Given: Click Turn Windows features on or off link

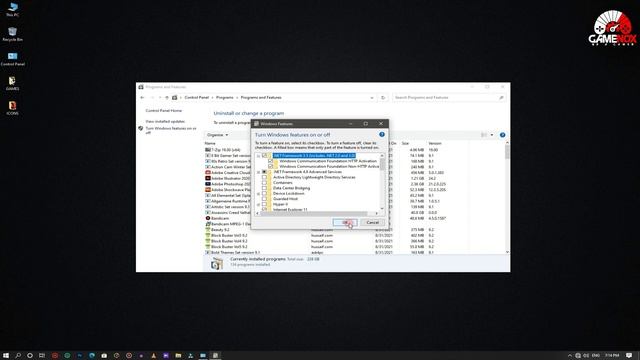Looking at the screenshot, I should [171, 130].
